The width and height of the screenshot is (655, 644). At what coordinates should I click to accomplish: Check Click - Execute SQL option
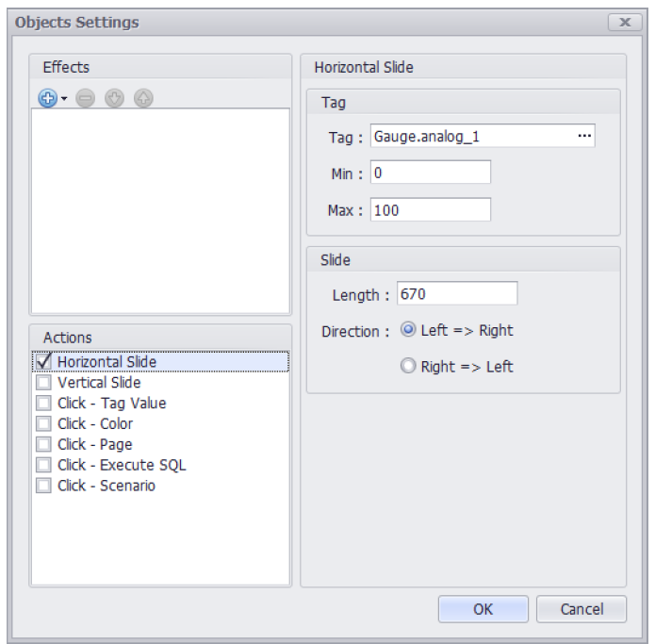(x=43, y=465)
